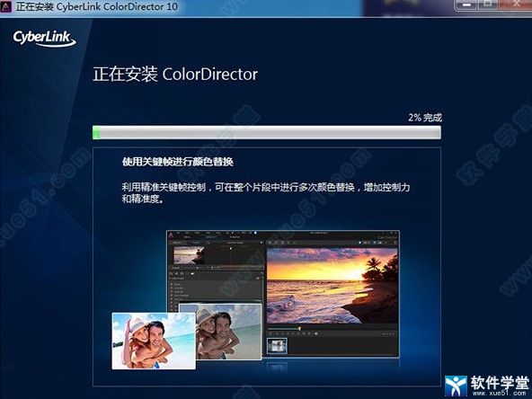532x399 pixels.
Task: Select the bright colorful couple photo
Action: [x=154, y=341]
